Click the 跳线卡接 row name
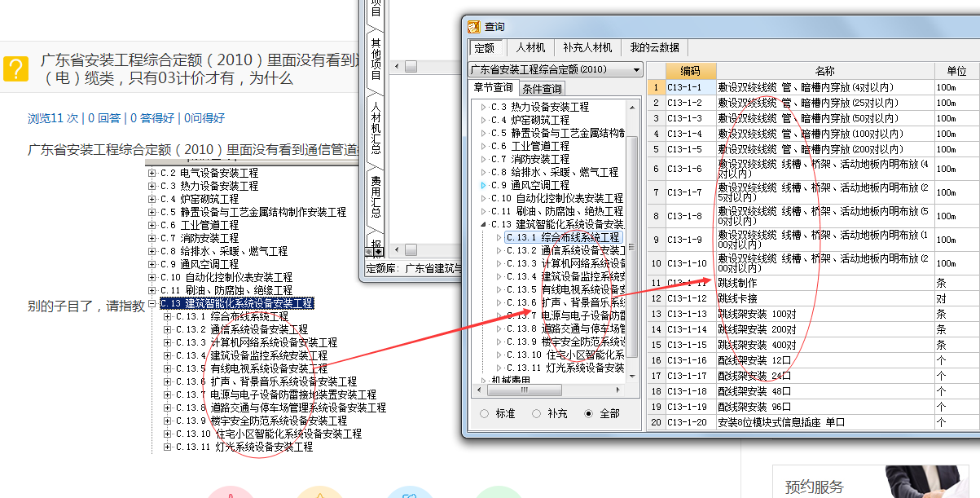The image size is (980, 498). click(x=737, y=298)
